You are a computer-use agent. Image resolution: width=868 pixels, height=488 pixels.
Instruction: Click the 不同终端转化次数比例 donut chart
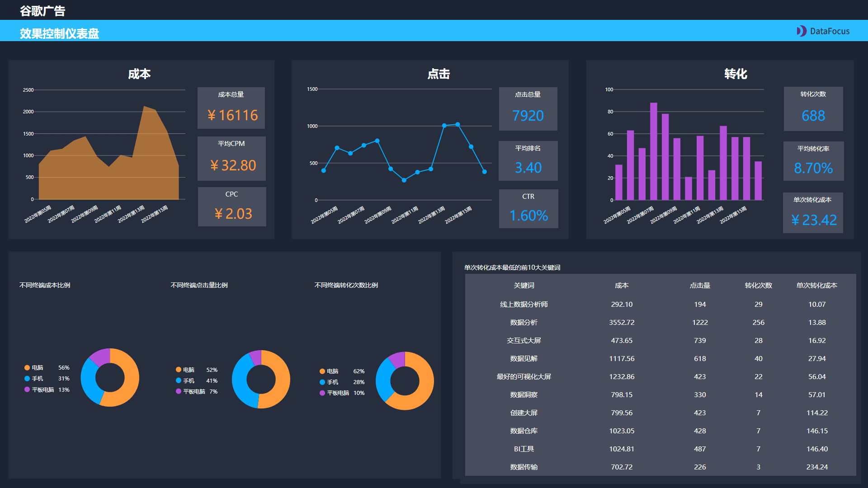point(405,380)
